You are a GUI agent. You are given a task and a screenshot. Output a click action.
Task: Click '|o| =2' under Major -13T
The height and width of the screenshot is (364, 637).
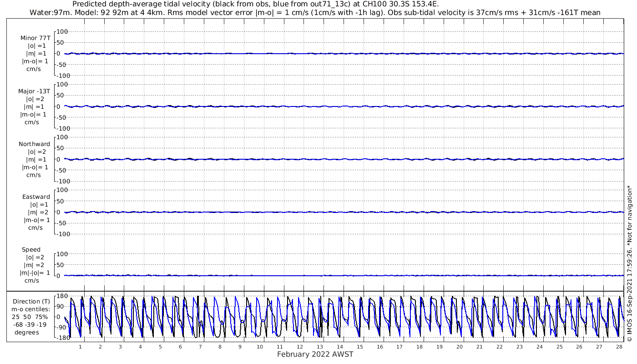35,99
